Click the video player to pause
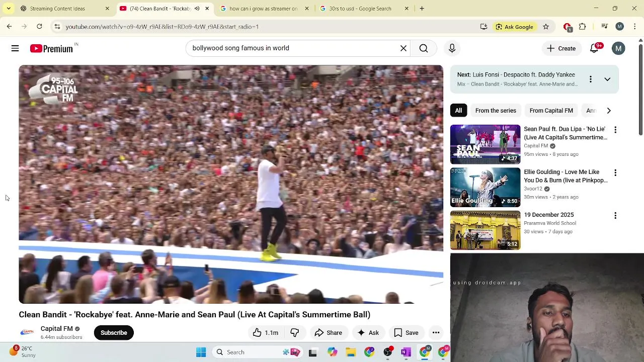The image size is (644, 362). coord(231,184)
